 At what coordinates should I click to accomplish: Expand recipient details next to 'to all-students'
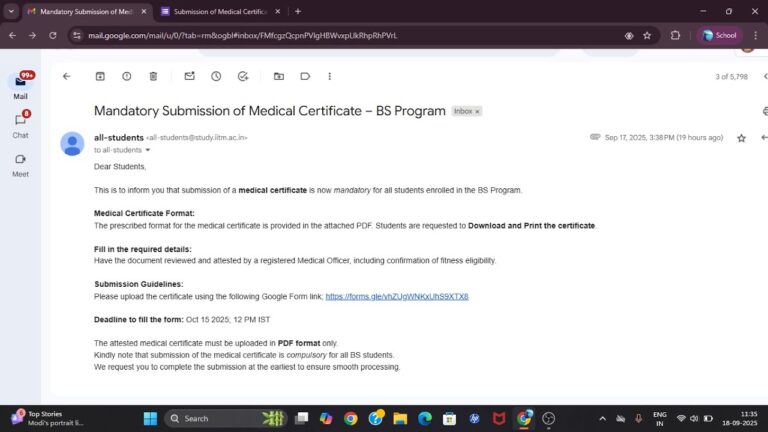[148, 150]
